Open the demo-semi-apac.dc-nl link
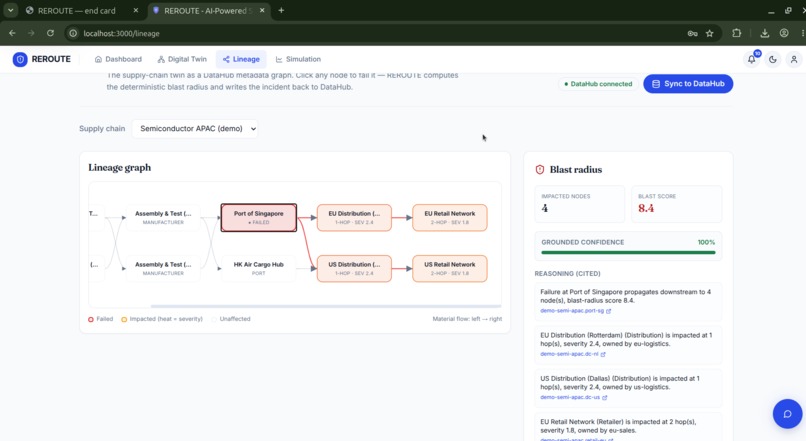 coord(573,354)
